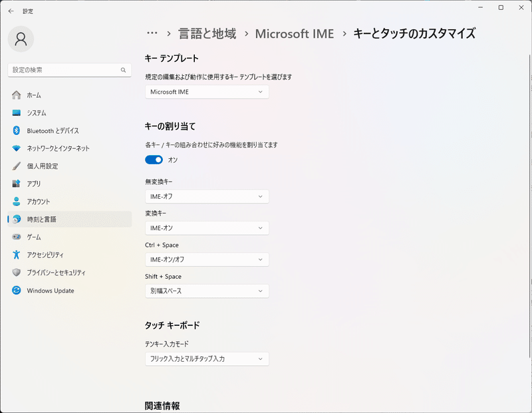Click the 関連情報 heading
The image size is (532, 413).
tap(162, 406)
